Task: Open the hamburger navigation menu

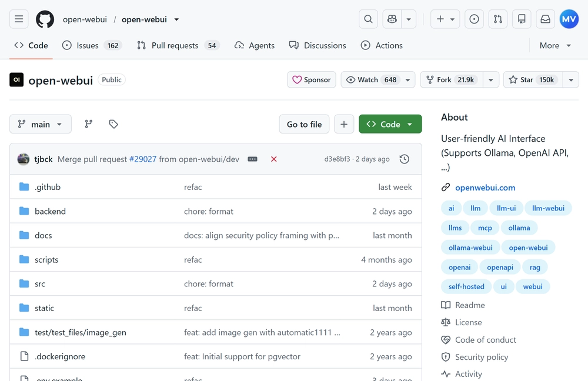Action: pos(19,19)
